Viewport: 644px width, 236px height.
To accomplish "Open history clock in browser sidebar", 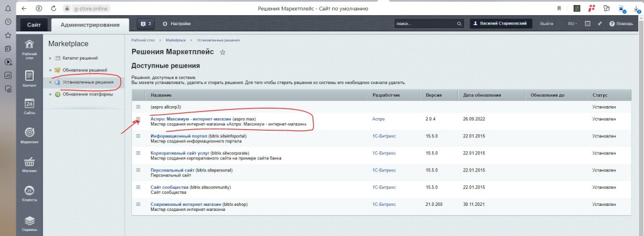I will coord(8,22).
